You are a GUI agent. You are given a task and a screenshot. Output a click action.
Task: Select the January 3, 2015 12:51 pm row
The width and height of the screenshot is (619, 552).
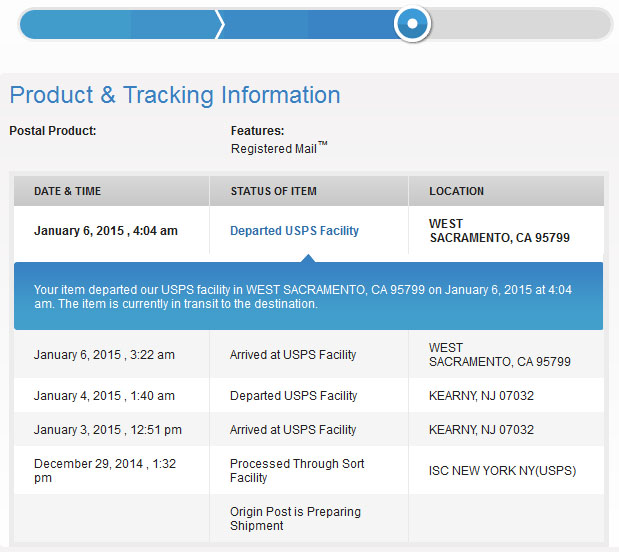pyautogui.click(x=309, y=430)
